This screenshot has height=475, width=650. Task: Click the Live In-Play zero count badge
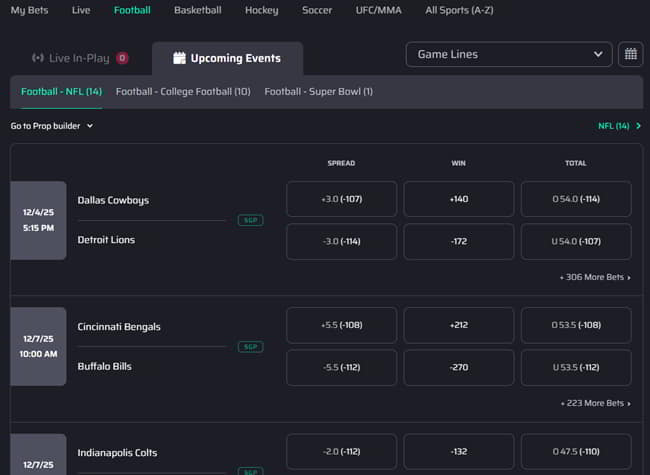[122, 58]
